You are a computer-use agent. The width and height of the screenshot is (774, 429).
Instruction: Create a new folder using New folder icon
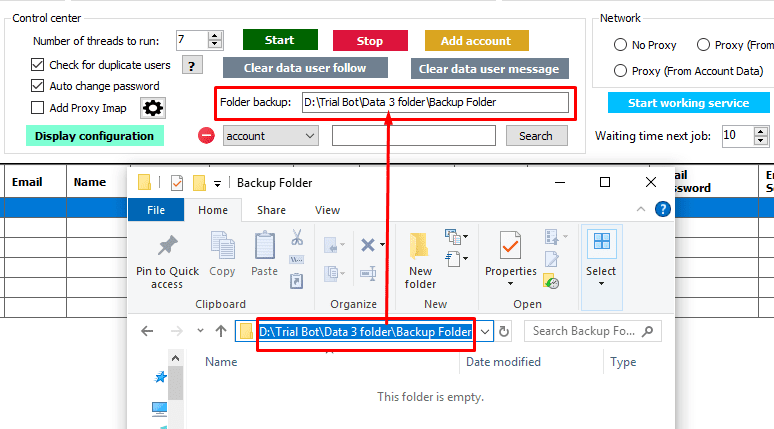point(420,246)
